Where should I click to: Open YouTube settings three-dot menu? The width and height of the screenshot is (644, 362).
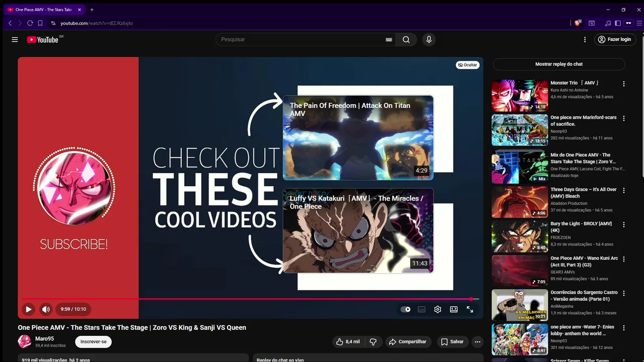(x=585, y=39)
